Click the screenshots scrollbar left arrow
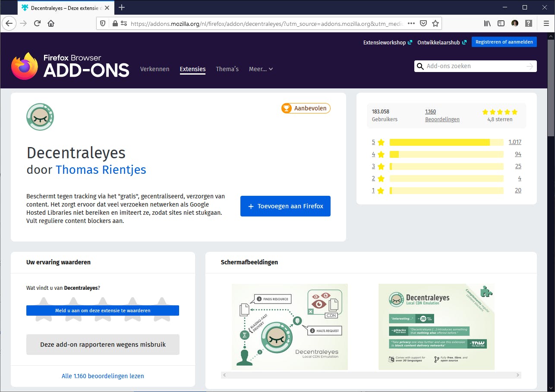Image resolution: width=555 pixels, height=392 pixels. pyautogui.click(x=224, y=375)
